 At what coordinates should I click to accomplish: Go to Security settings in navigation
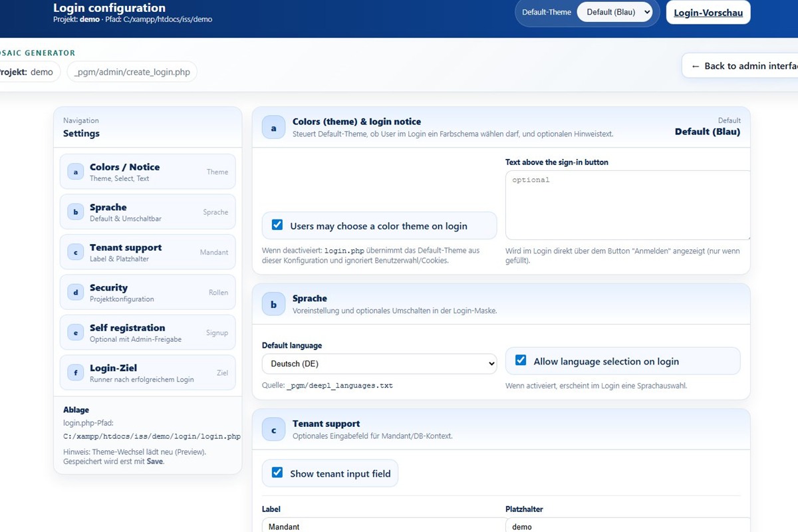point(148,293)
